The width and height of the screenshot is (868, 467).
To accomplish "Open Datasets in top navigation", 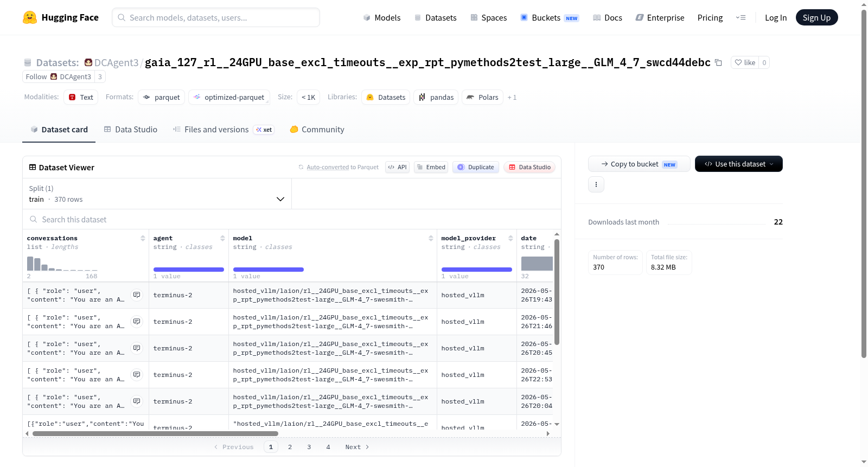I will pos(435,17).
